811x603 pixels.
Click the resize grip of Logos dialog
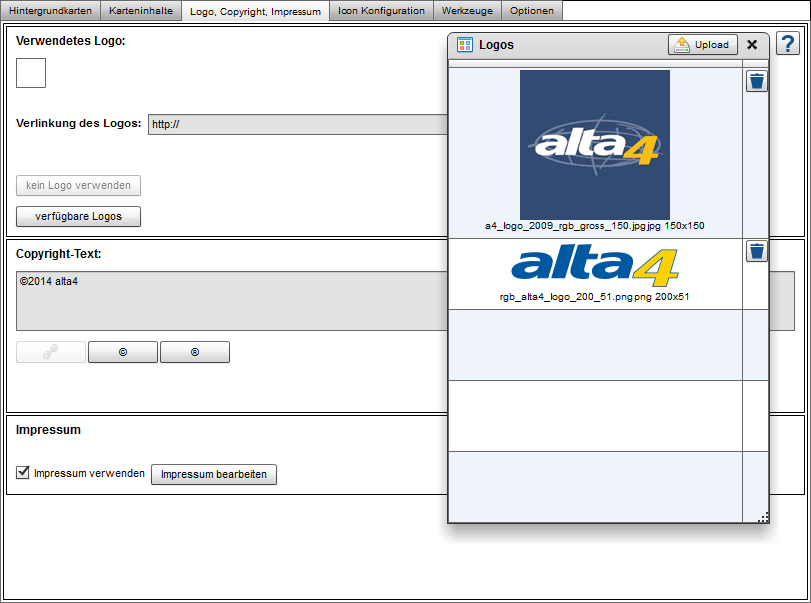763,517
